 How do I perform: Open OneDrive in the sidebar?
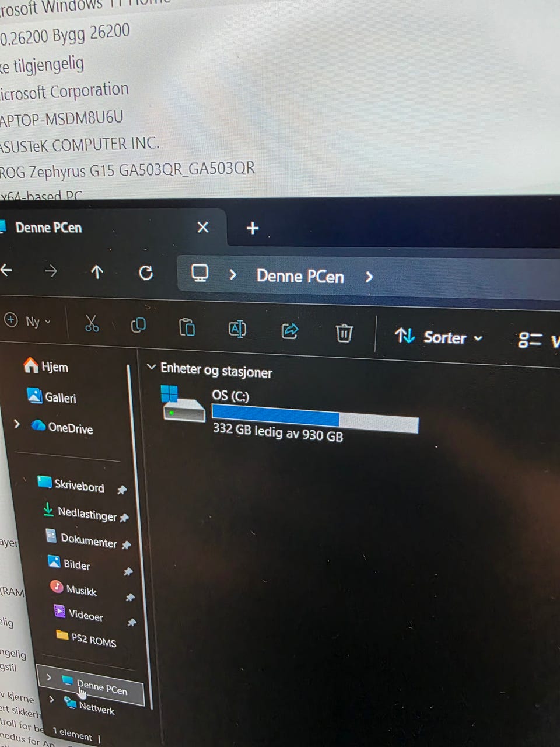[x=62, y=427]
